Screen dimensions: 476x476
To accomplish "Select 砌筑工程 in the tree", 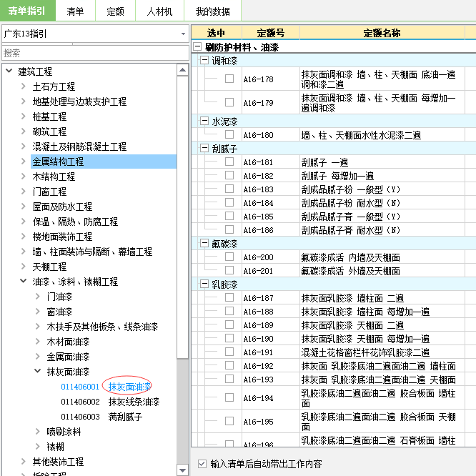I will (x=49, y=132).
